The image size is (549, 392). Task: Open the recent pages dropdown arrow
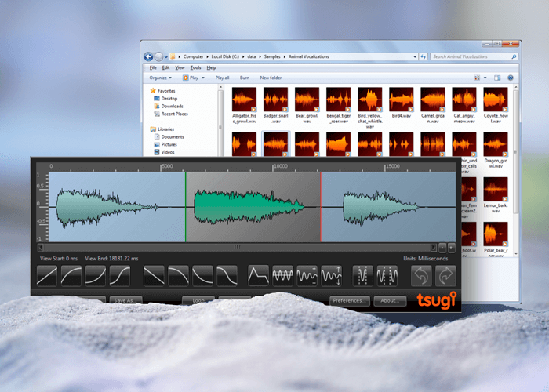[x=166, y=57]
